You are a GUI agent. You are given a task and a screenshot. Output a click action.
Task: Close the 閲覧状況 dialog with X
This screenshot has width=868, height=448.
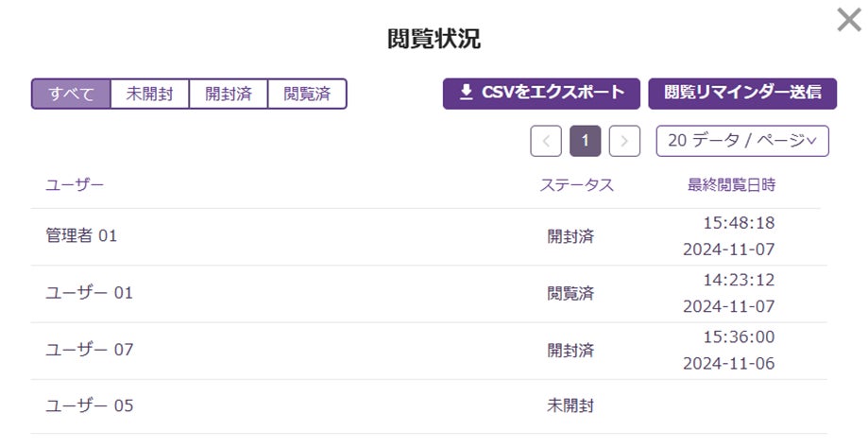click(x=848, y=20)
